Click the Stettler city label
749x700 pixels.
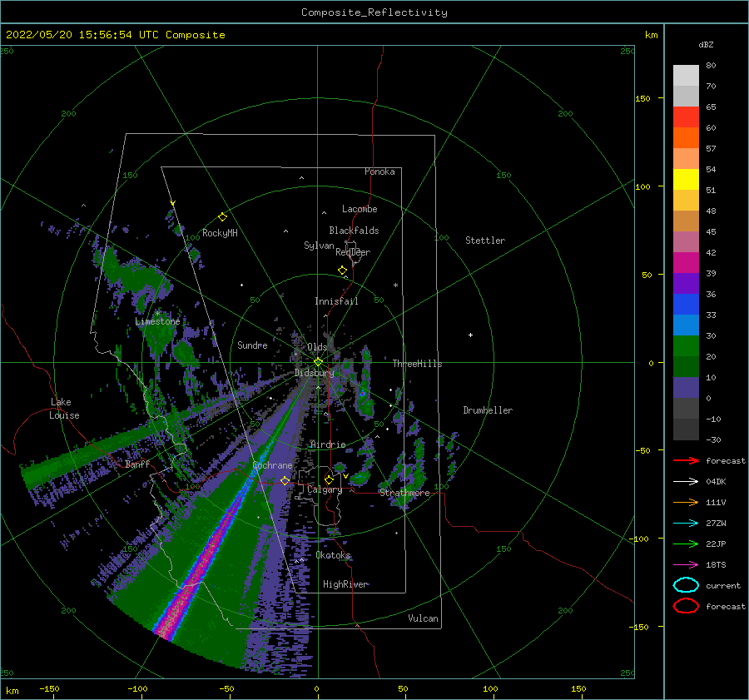click(485, 241)
